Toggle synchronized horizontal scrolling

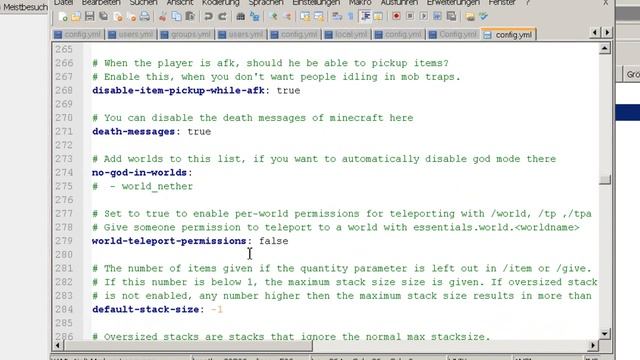pyautogui.click(x=319, y=16)
